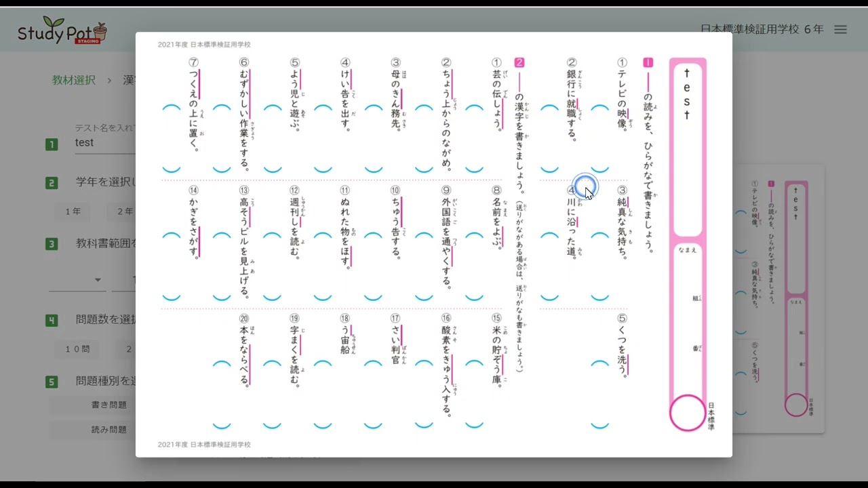Select grade 1年 button
Viewport: 868px width, 488px height.
point(73,211)
